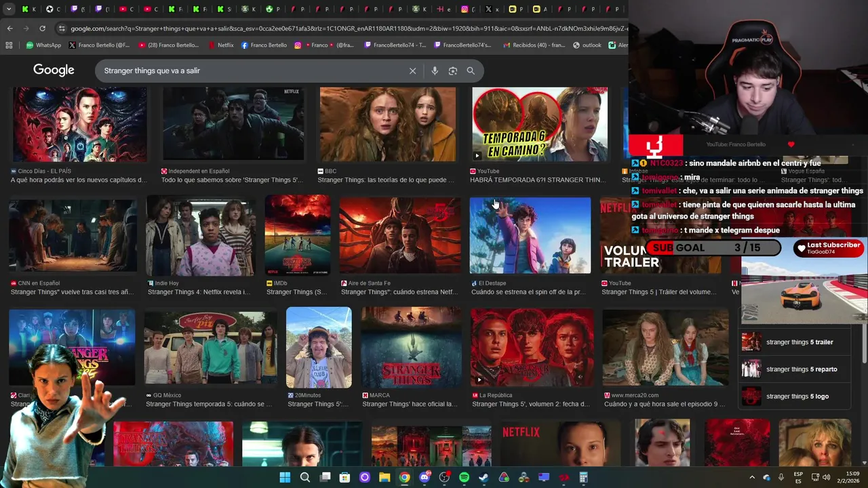Open 'Cuándo y a qué hora sale el episodio 9' link
868x488 pixels.
pyautogui.click(x=665, y=405)
